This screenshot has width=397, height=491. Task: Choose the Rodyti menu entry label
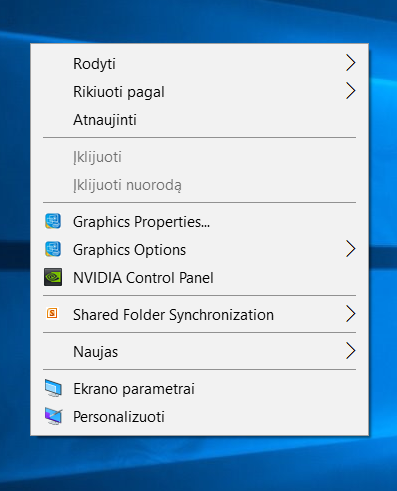[x=94, y=64]
